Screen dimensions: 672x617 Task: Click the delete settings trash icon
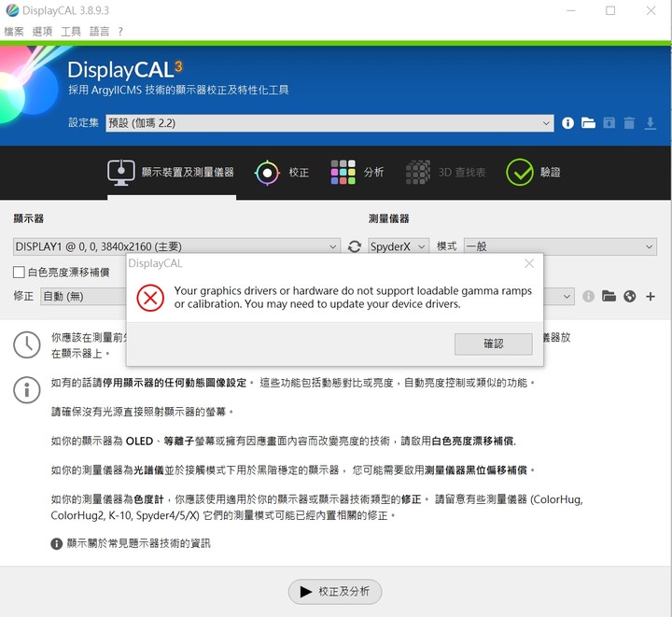[629, 123]
